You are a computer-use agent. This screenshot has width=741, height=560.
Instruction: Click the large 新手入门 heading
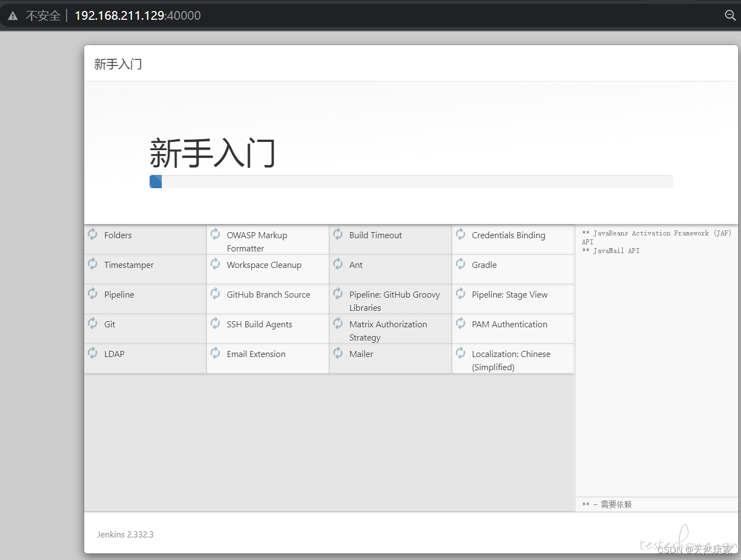pyautogui.click(x=212, y=153)
